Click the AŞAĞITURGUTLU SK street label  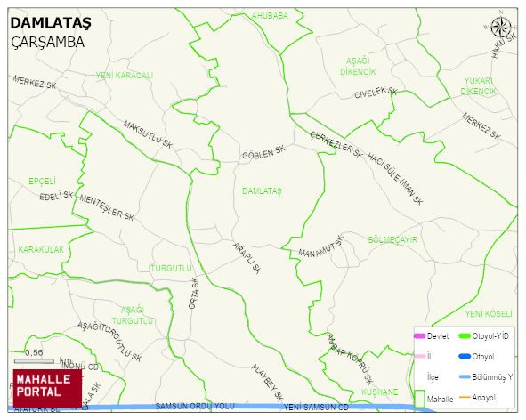[x=109, y=342]
